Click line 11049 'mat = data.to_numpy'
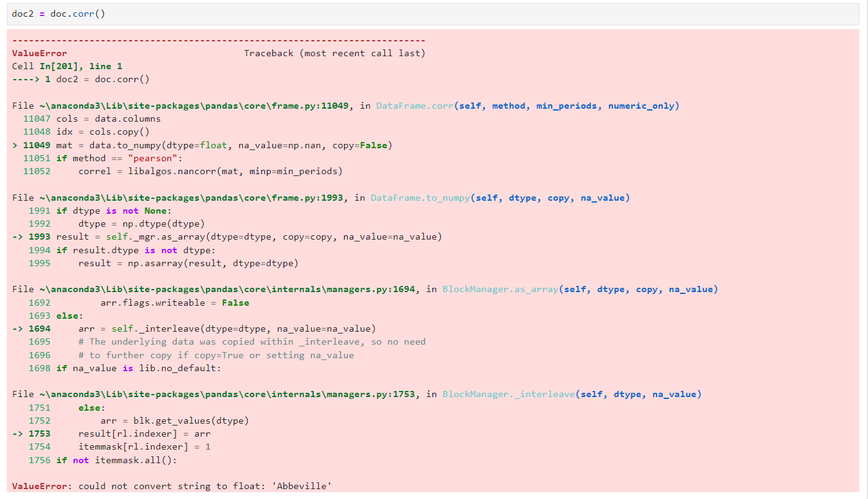 (x=202, y=145)
